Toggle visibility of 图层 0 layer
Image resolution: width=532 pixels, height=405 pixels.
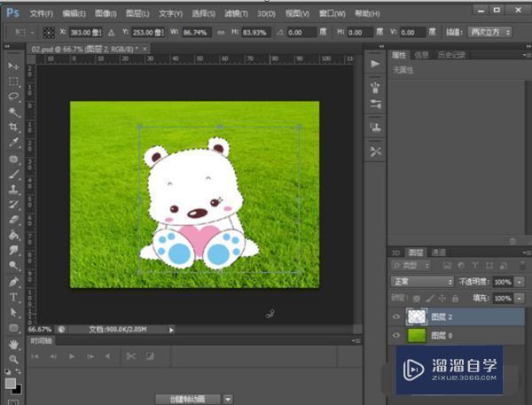pos(396,336)
